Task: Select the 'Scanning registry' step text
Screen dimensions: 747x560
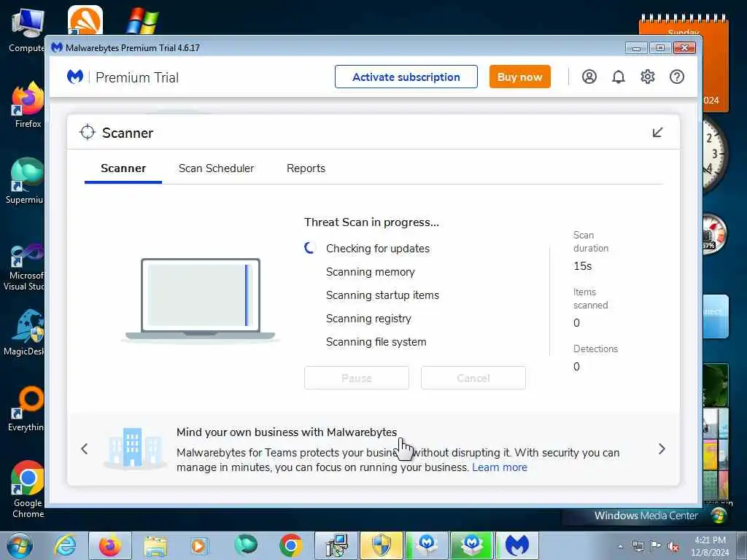Action: tap(368, 319)
